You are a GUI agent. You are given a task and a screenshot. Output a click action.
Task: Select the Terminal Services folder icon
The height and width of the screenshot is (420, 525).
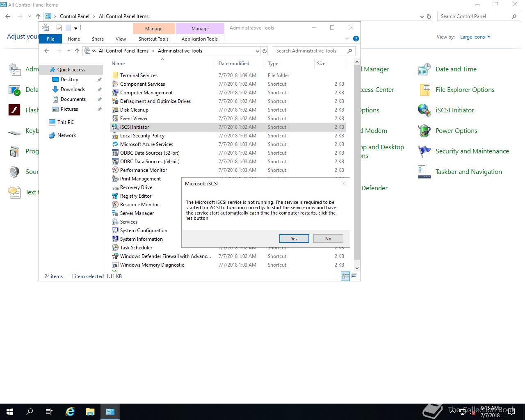[115, 75]
